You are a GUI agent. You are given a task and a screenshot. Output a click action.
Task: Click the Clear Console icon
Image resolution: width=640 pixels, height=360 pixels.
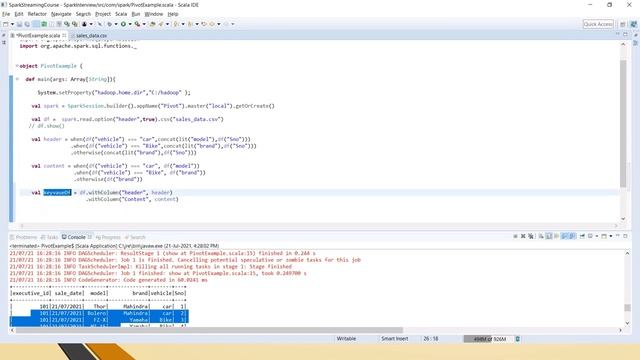click(x=541, y=236)
